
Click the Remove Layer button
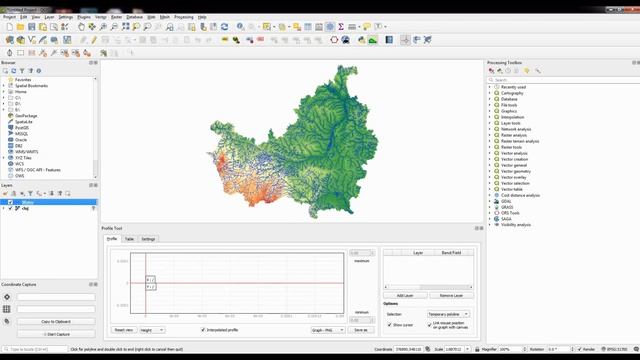tap(451, 296)
